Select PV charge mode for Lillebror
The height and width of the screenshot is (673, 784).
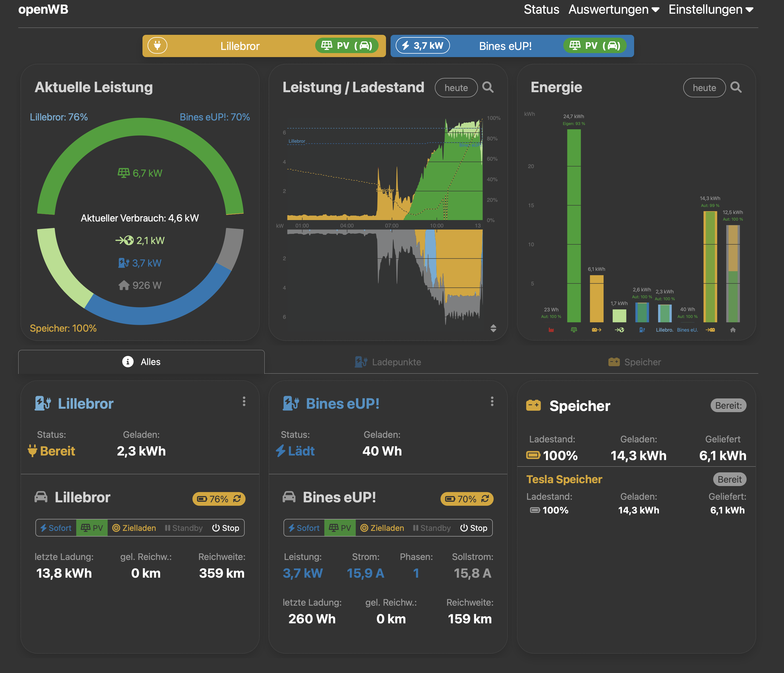pos(92,528)
